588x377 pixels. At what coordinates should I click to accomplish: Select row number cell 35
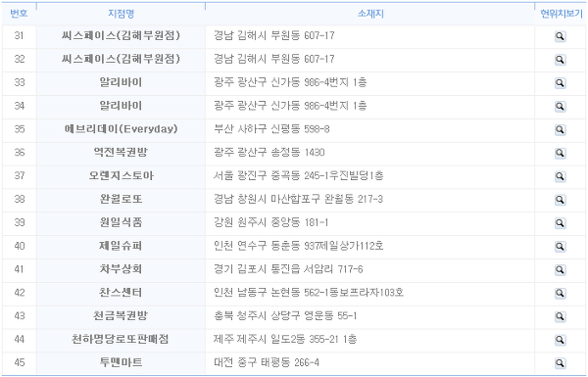[20, 129]
